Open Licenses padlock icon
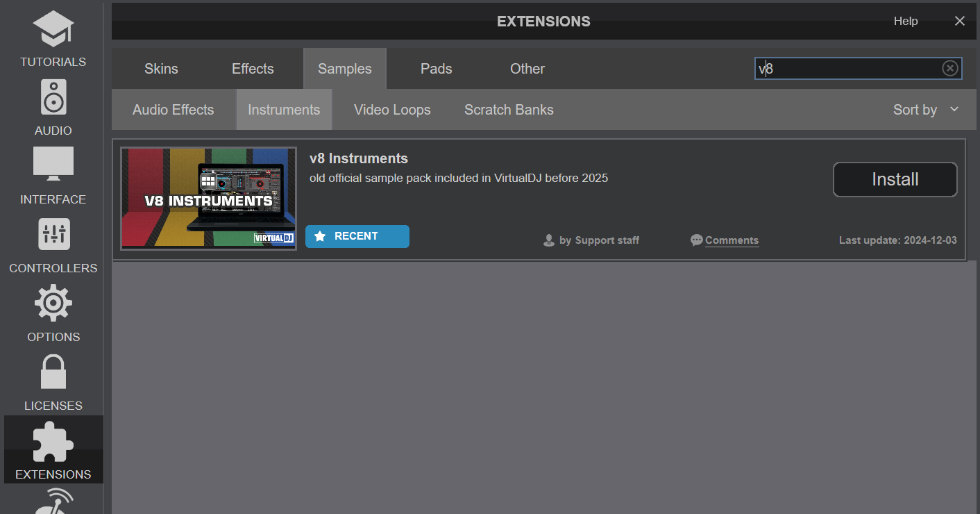 coord(53,372)
